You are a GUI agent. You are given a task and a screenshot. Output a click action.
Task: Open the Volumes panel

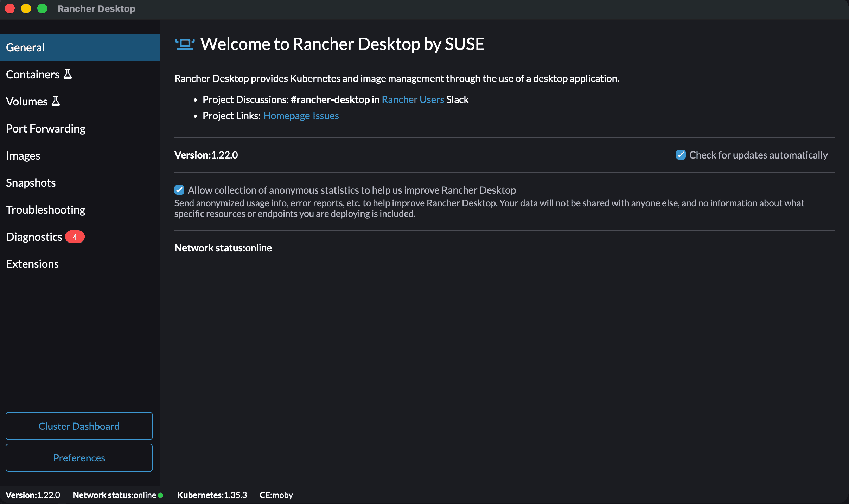pyautogui.click(x=27, y=101)
